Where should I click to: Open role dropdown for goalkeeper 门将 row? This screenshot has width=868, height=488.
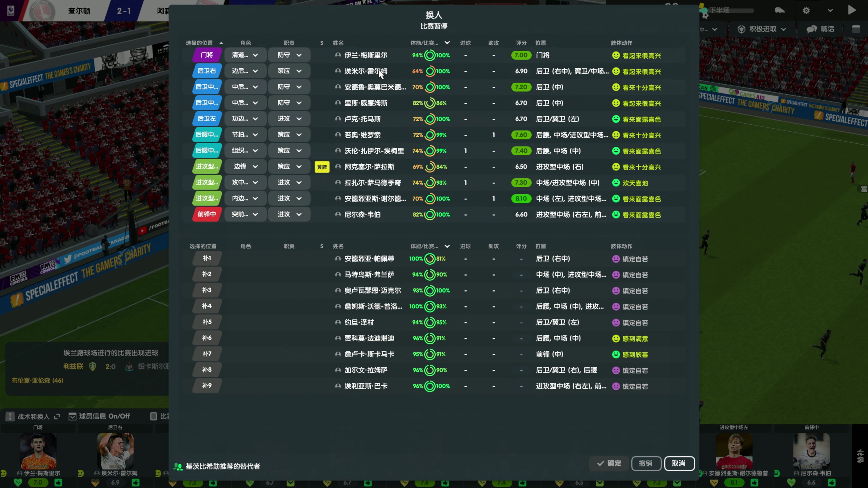point(245,55)
